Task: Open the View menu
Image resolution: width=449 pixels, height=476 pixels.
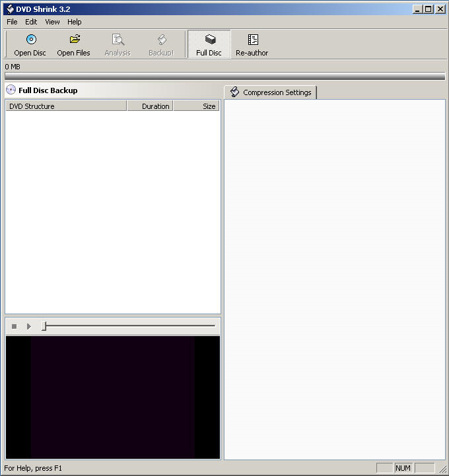Action: (52, 22)
